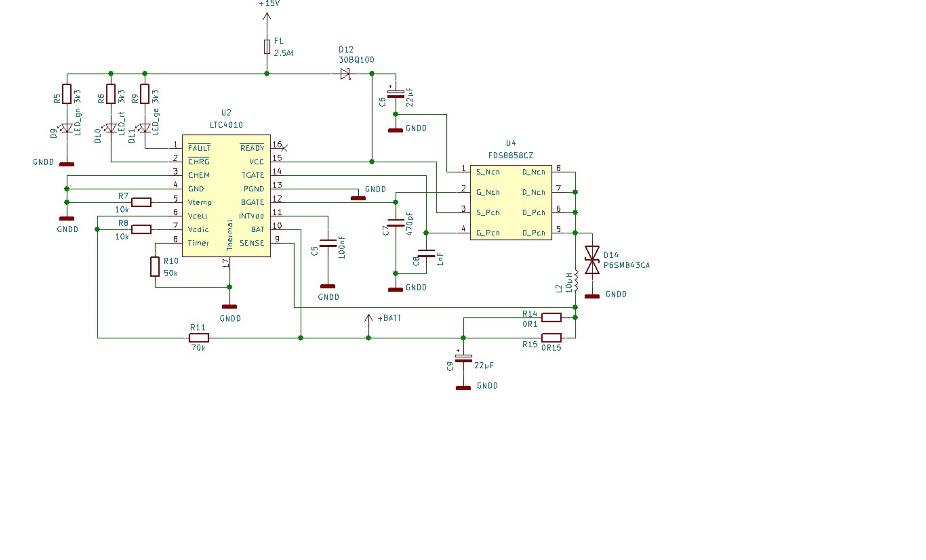Select the C6 22µF polarized capacitor
Viewport: 926px width, 560px height.
[x=396, y=94]
